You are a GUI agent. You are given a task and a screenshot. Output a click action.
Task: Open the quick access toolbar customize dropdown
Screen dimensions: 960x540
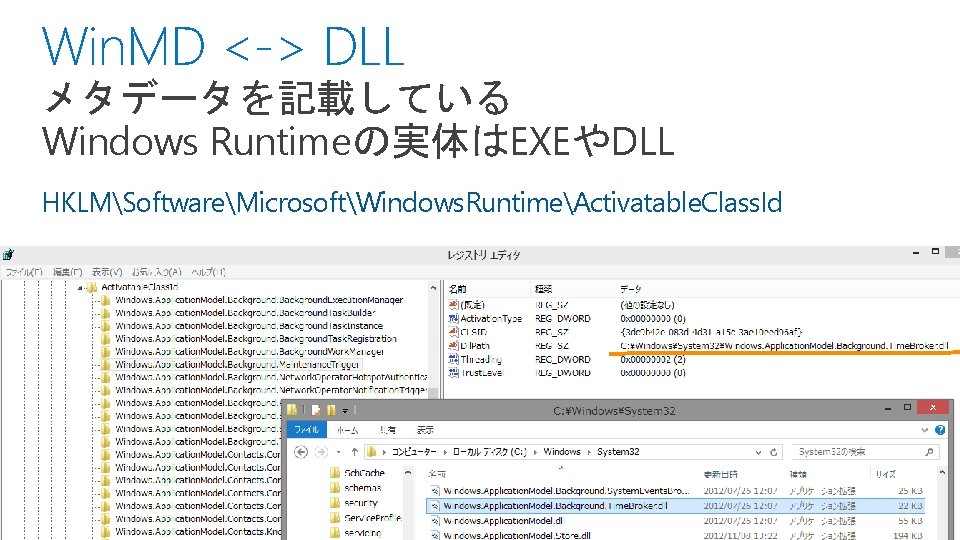point(345,410)
